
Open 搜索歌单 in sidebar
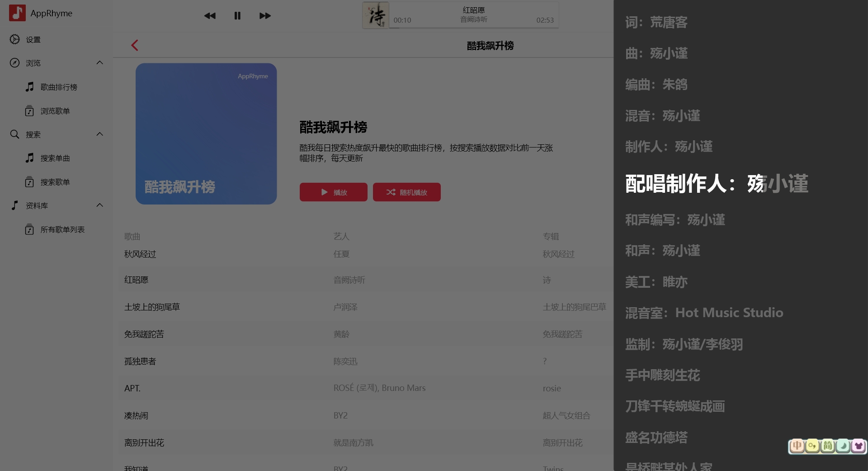55,182
